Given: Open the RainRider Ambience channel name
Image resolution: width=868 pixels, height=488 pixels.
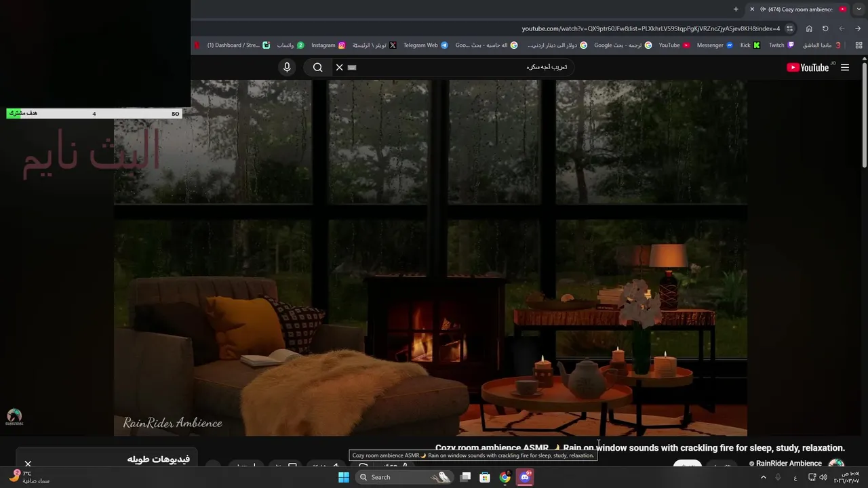Looking at the screenshot, I should pyautogui.click(x=789, y=464).
